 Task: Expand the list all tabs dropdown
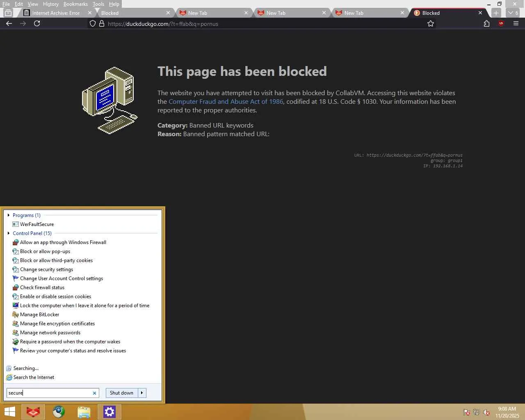(513, 13)
